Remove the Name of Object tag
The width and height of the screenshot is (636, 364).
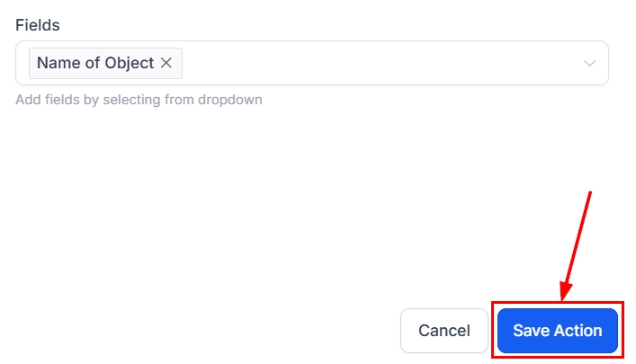pos(166,64)
